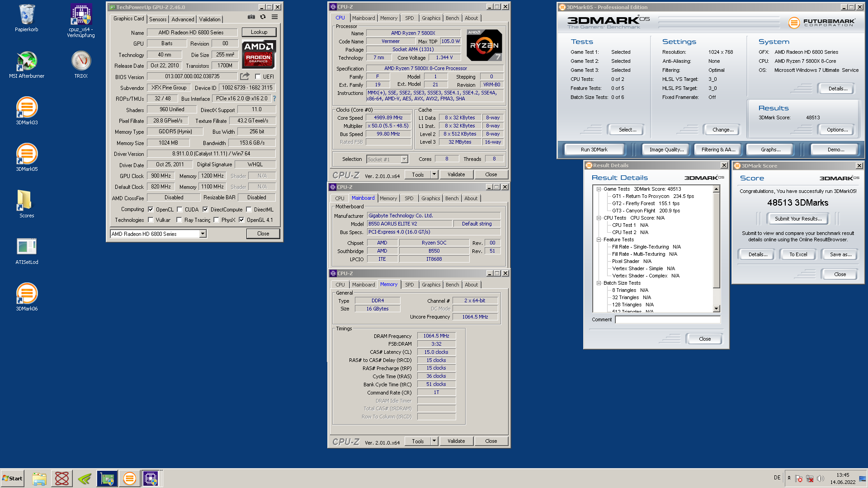Open Image Quality settings in 3DMark05
The height and width of the screenshot is (488, 868).
point(666,150)
